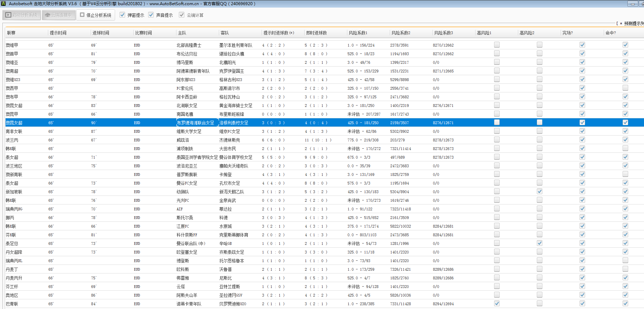Disable the 声音提示 checkbox

click(151, 15)
